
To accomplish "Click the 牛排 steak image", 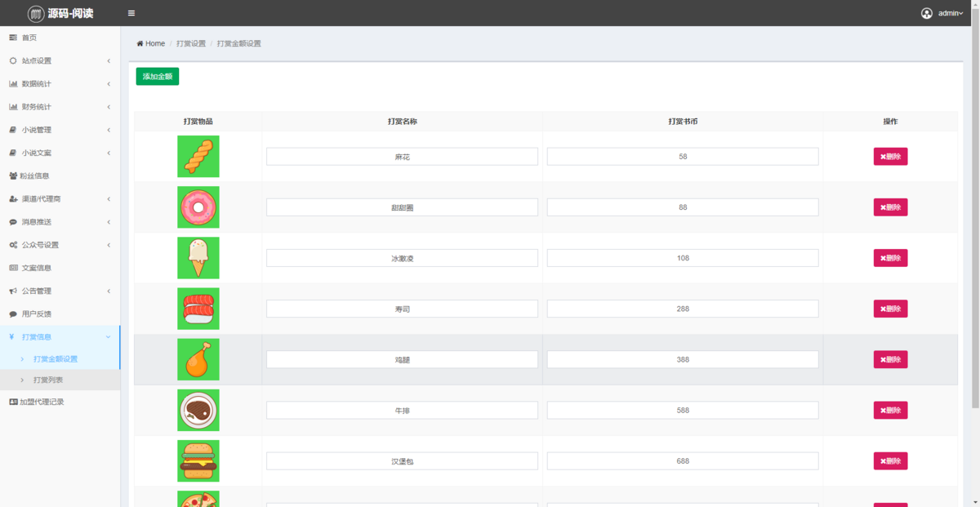I will 198,410.
